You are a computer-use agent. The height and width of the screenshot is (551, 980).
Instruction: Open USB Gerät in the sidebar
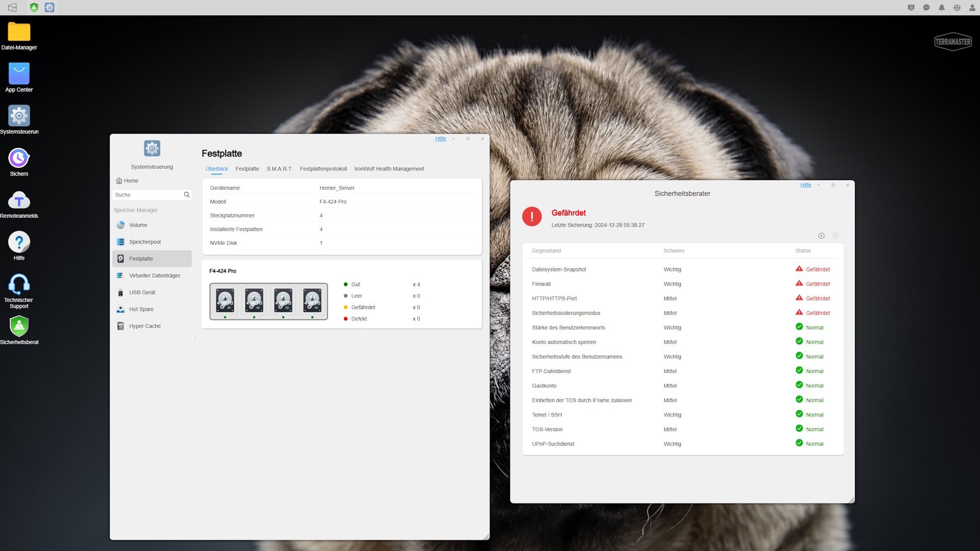point(152,292)
